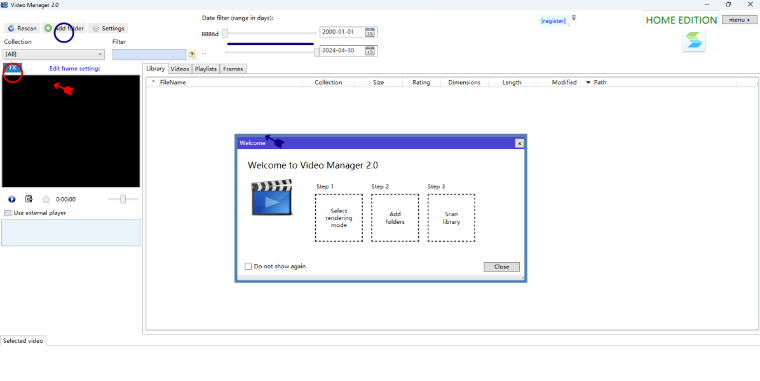
Task: Open the menu dropdown button
Action: [740, 20]
